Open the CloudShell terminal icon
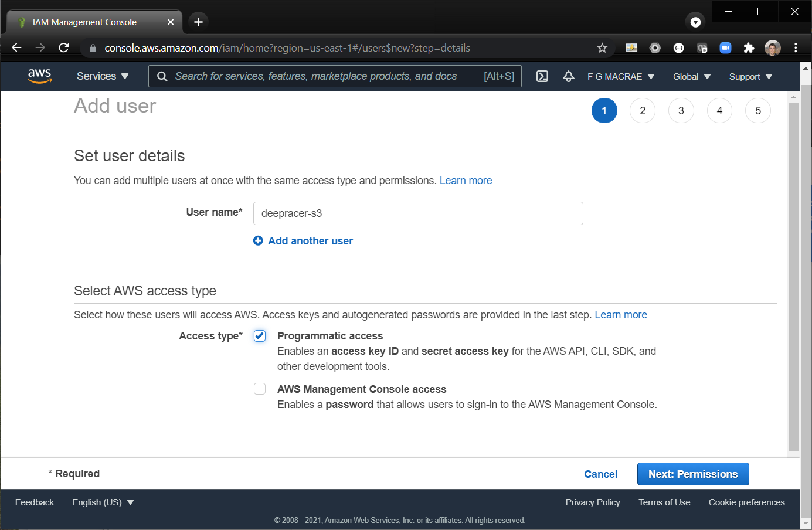The width and height of the screenshot is (812, 530). (x=542, y=76)
